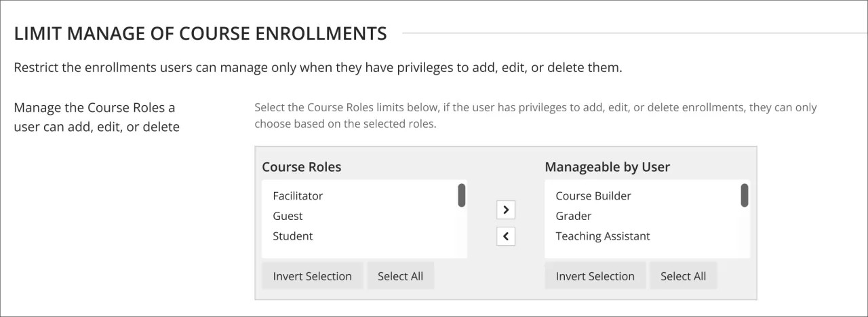
Task: Select Facilitator in the Course Roles list
Action: pyautogui.click(x=298, y=196)
